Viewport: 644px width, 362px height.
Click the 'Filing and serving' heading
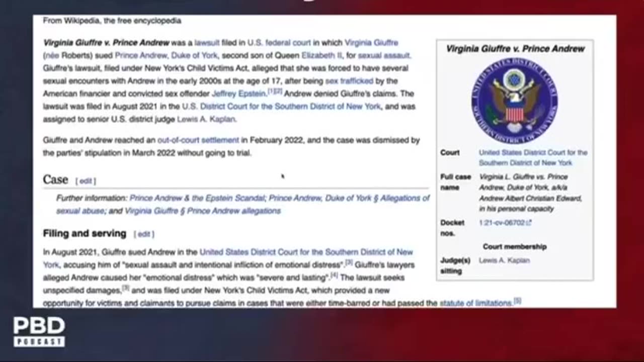[85, 233]
